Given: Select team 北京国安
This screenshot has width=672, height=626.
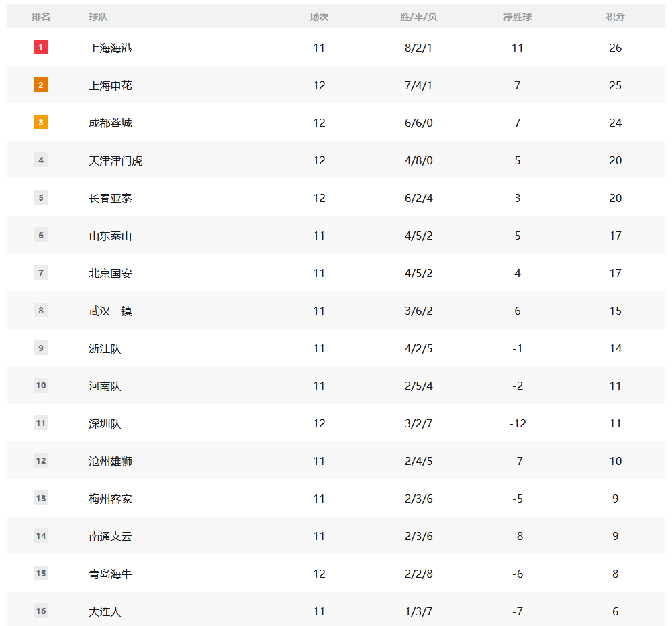Looking at the screenshot, I should coord(110,273).
